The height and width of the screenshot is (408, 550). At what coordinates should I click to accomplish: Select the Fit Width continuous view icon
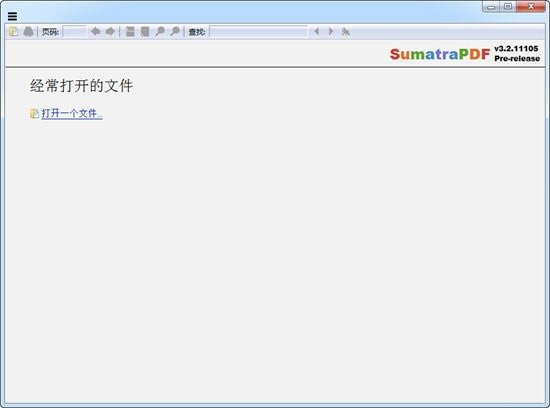click(x=130, y=32)
